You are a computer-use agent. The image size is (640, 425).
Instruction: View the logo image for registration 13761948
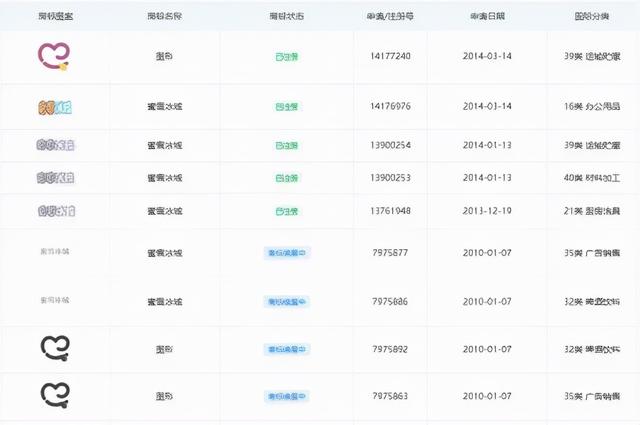pos(55,211)
